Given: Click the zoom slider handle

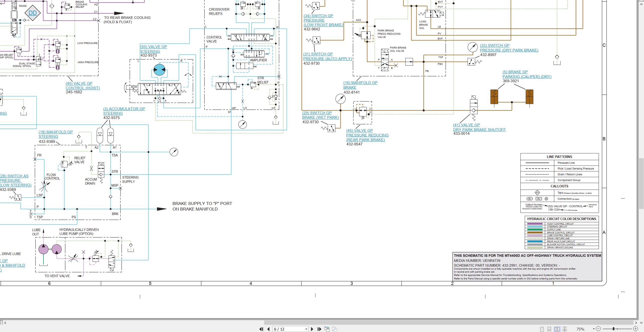Looking at the screenshot, I should [614, 329].
